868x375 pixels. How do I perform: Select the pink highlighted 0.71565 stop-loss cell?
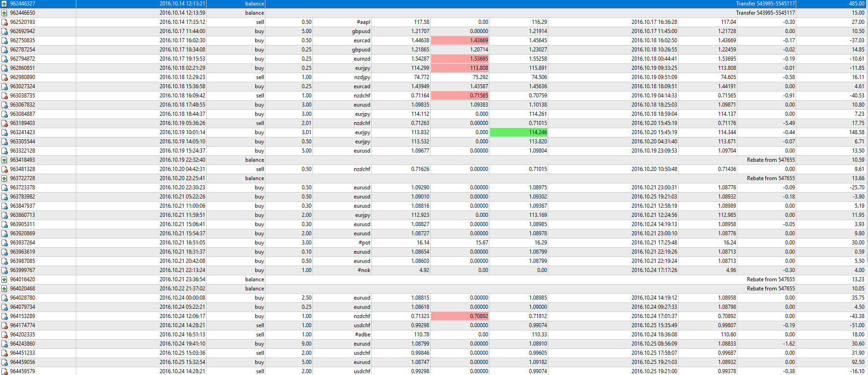[460, 96]
